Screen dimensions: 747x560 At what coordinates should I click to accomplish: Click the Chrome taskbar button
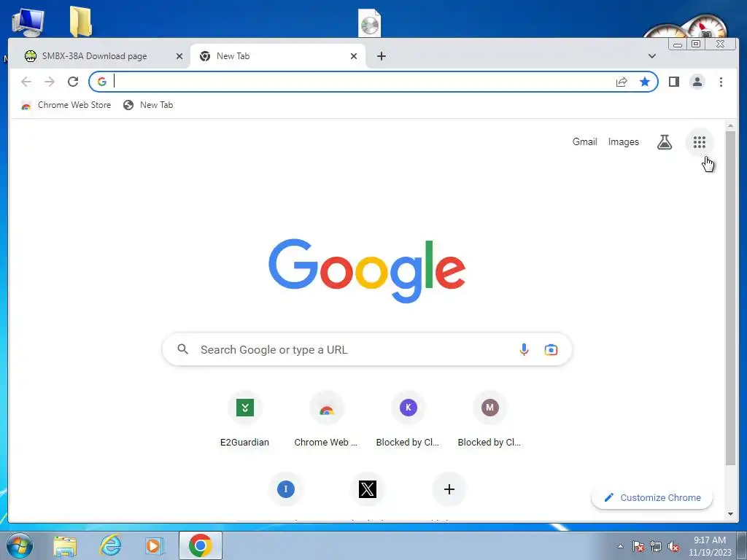(x=200, y=545)
